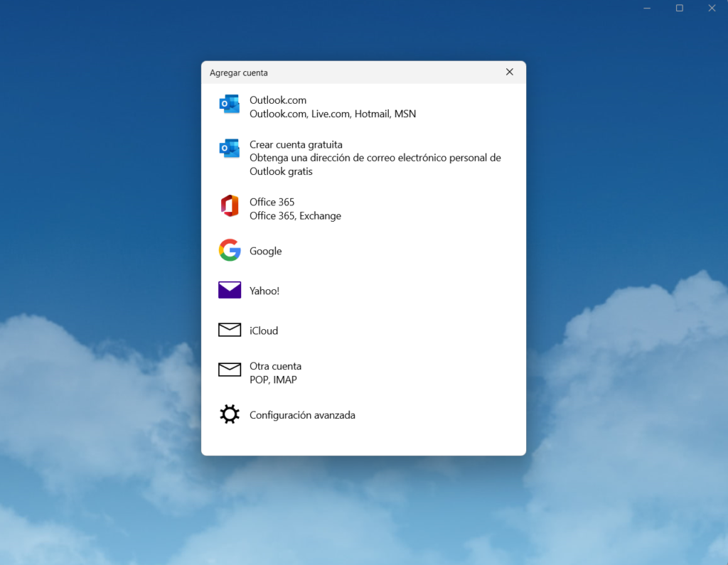Select Office 365 account label

pyautogui.click(x=272, y=202)
